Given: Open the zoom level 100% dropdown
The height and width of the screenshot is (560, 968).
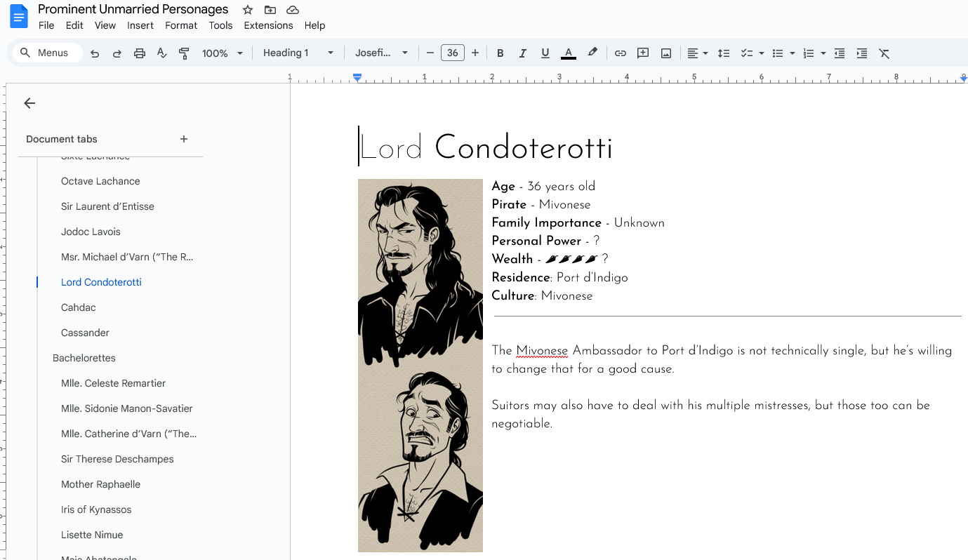Looking at the screenshot, I should click(223, 53).
